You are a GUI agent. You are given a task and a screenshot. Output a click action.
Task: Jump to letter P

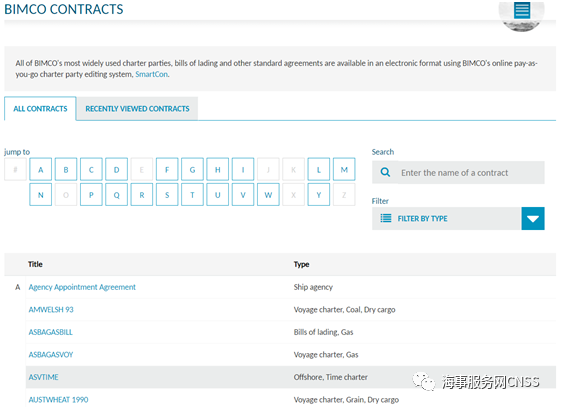coord(91,195)
